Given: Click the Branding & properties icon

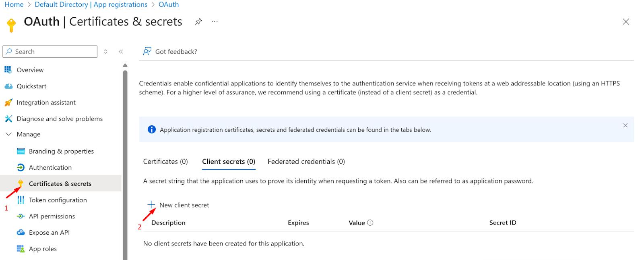Looking at the screenshot, I should (x=21, y=151).
